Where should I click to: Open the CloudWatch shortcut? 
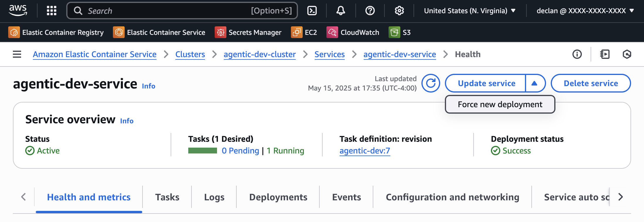pyautogui.click(x=353, y=32)
